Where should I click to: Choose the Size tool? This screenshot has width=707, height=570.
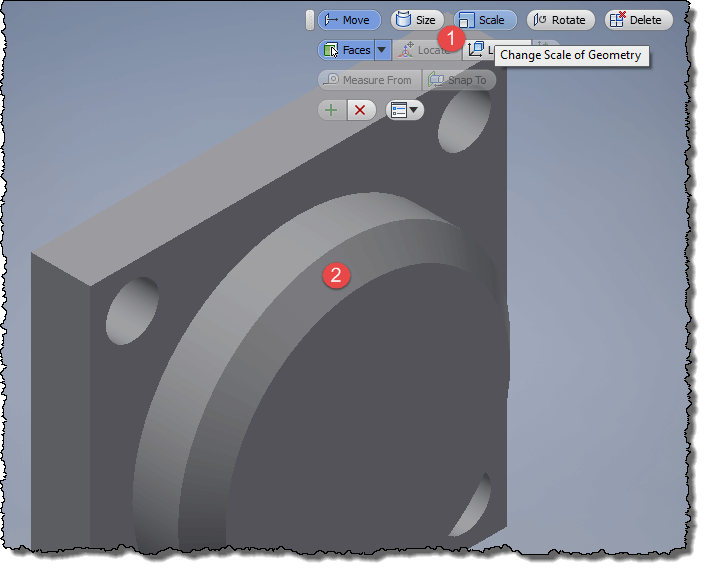[x=417, y=20]
